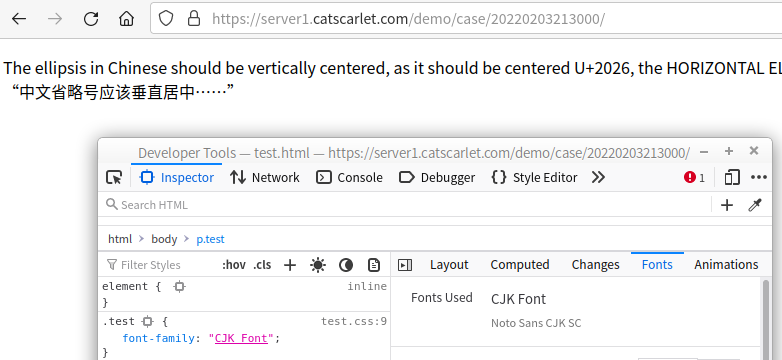Toggle print media simulation page icon
Image resolution: width=782 pixels, height=360 pixels.
click(374, 265)
